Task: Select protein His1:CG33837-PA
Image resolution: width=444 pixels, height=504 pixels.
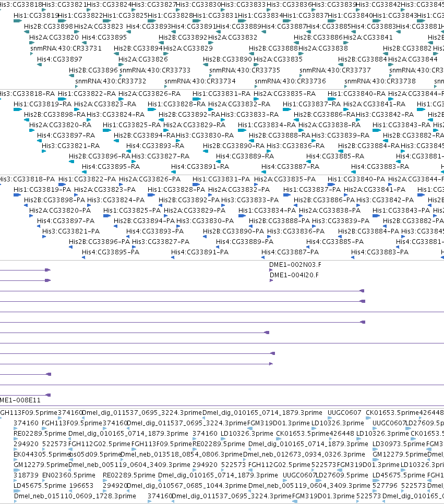Action: (x=312, y=190)
